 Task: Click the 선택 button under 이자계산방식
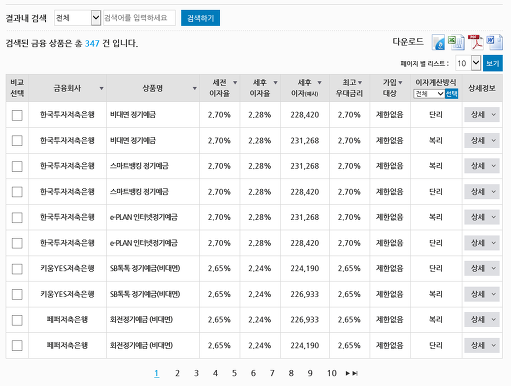452,94
